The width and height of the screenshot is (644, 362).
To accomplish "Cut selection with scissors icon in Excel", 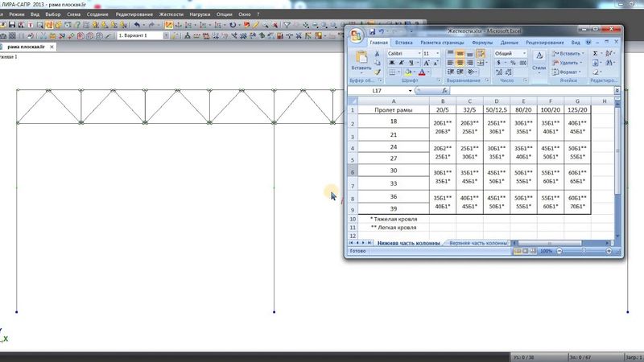I will pyautogui.click(x=377, y=54).
